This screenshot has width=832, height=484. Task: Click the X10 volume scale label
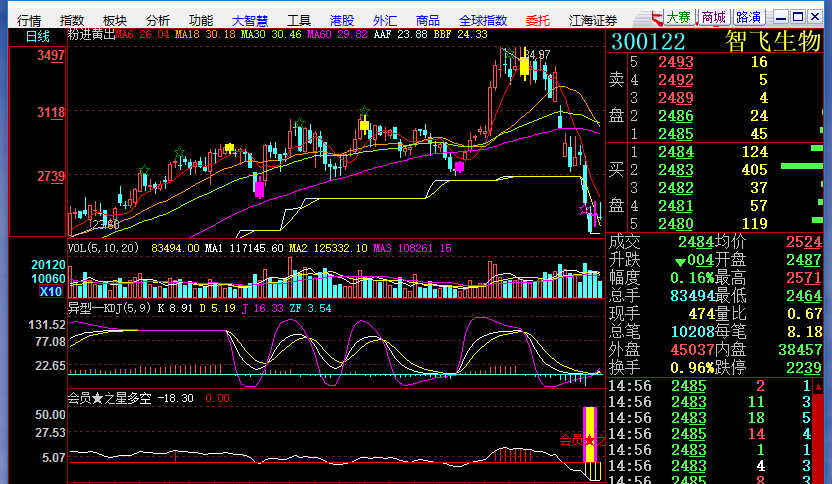(51, 291)
